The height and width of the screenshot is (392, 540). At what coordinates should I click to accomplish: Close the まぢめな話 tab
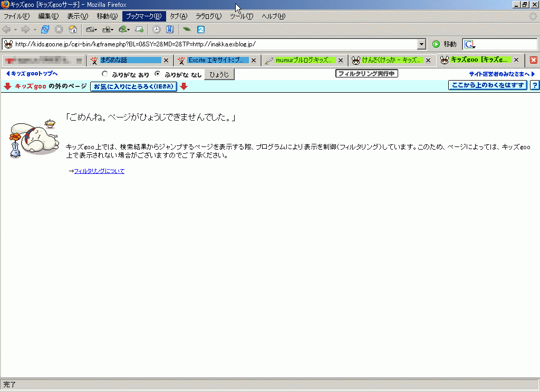click(166, 60)
